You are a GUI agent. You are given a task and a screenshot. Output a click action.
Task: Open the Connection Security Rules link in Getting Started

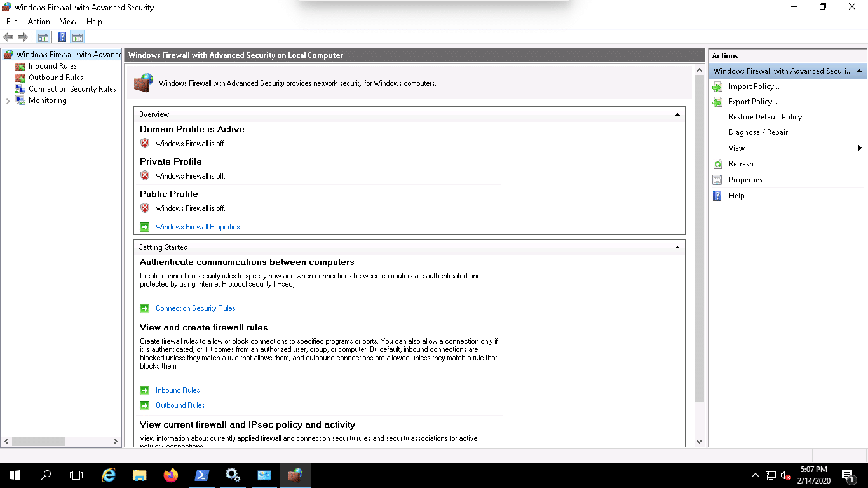click(196, 308)
